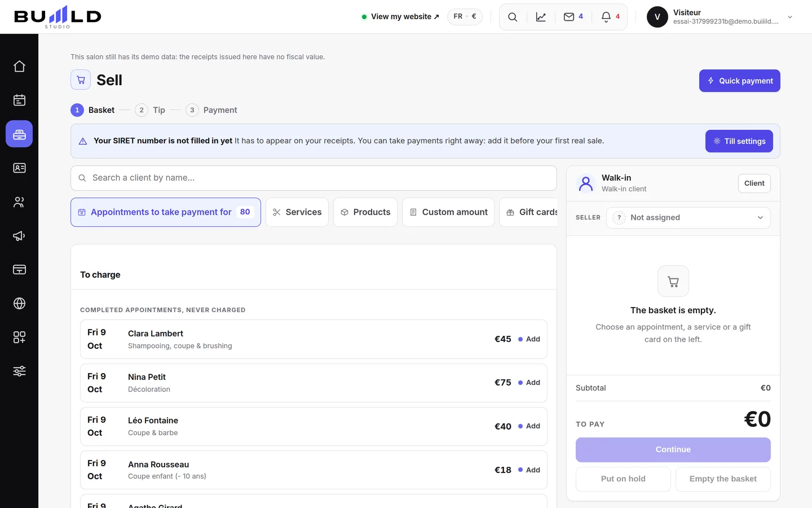Screen dimensions: 812x508
Task: Open the Seller 'Not assigned' dropdown
Action: (689, 218)
